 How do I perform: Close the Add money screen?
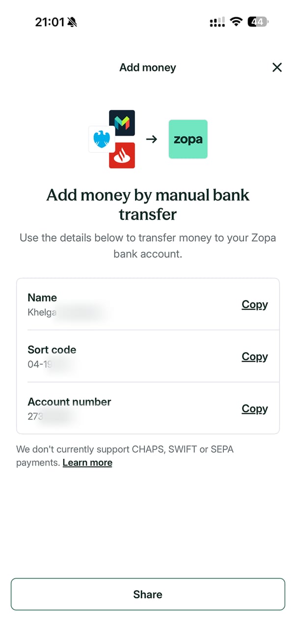point(277,68)
